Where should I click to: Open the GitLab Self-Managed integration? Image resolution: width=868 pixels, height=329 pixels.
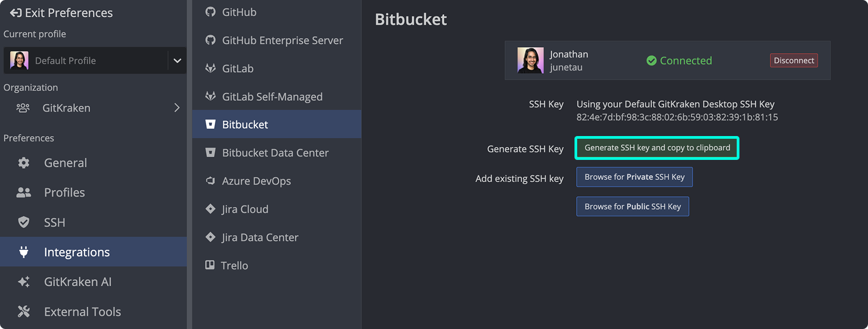point(272,97)
